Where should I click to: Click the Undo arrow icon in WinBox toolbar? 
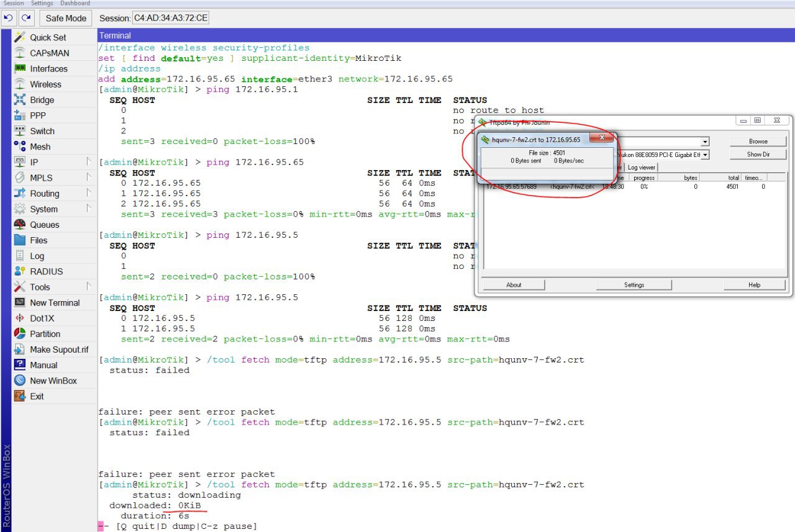coord(9,18)
